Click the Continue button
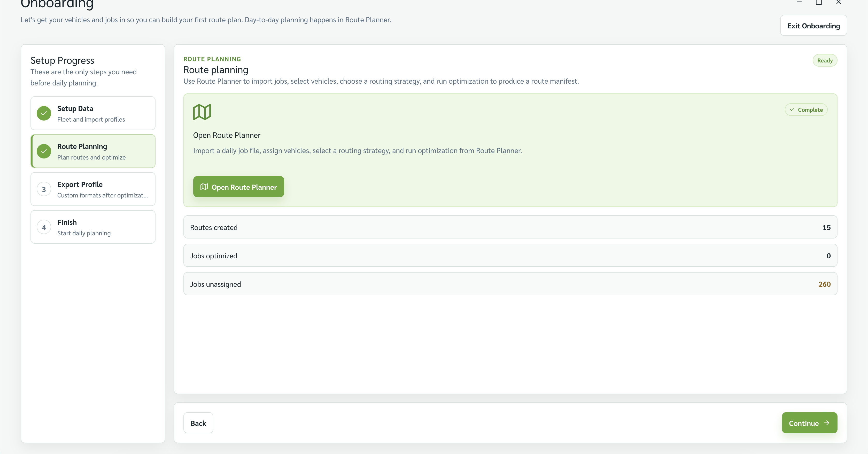 tap(809, 423)
